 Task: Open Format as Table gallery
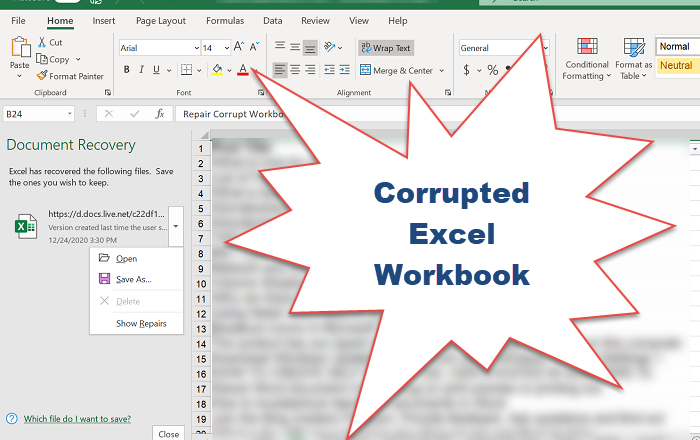tap(633, 59)
